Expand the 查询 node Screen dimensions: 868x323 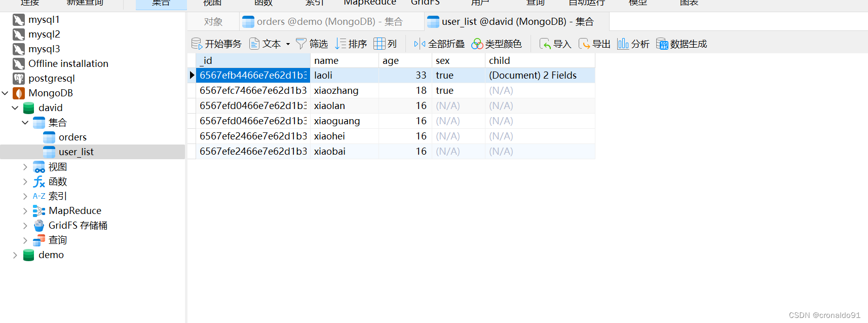[x=25, y=240]
